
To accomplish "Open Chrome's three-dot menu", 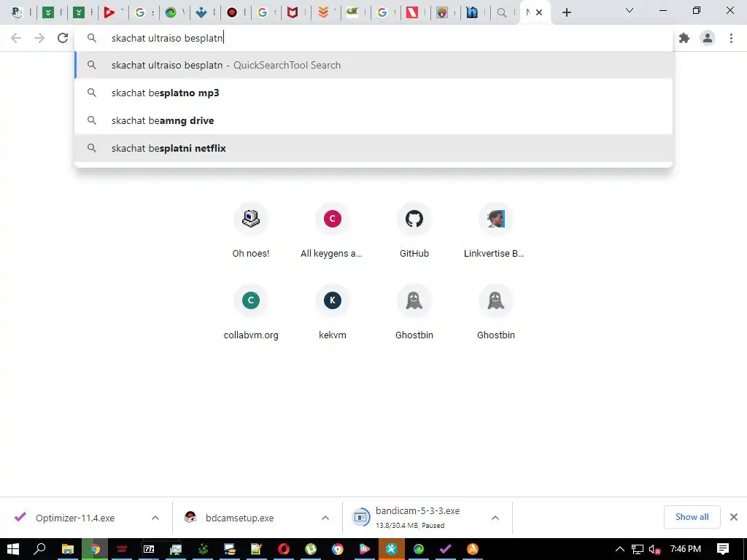I will coord(731,38).
